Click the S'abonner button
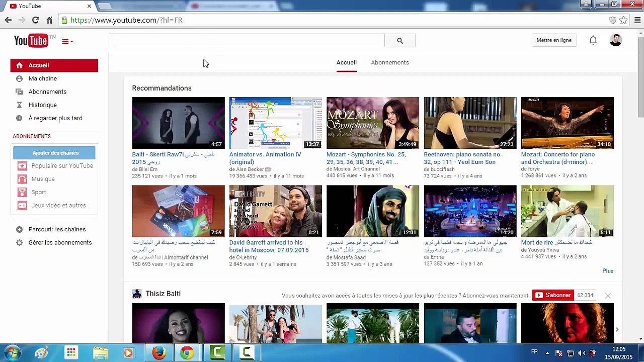This screenshot has width=644, height=362. tap(553, 295)
